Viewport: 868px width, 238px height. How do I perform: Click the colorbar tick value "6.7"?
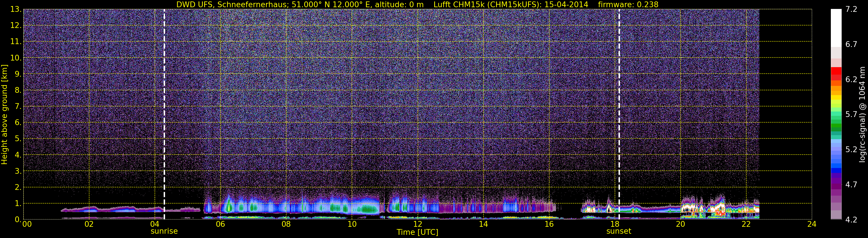[x=851, y=44]
